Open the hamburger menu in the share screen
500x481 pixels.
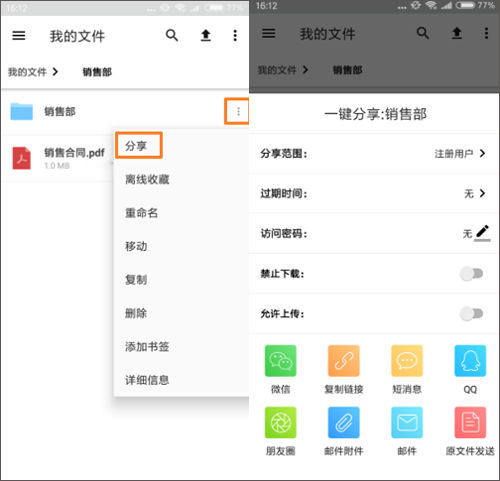[268, 33]
